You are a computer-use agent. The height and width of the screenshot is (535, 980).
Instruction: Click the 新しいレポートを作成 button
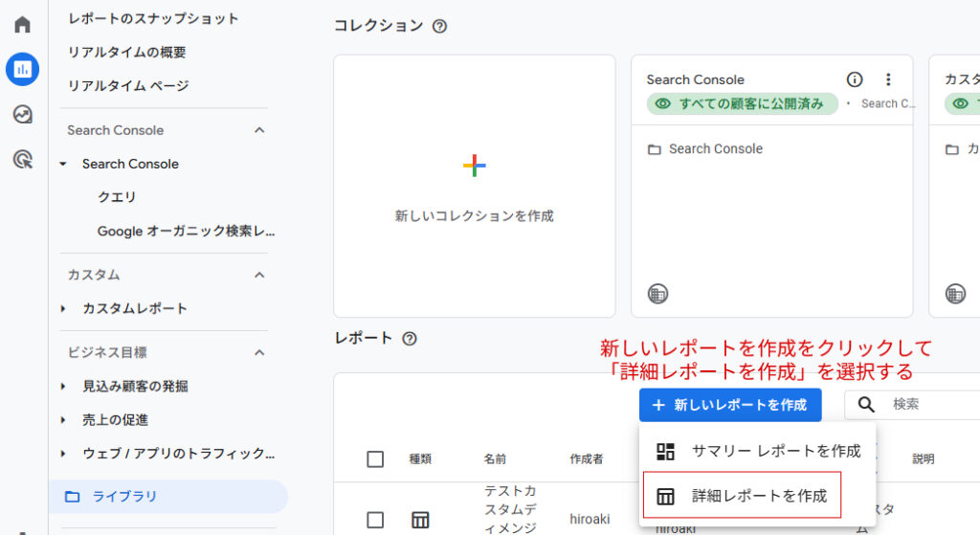coord(730,405)
